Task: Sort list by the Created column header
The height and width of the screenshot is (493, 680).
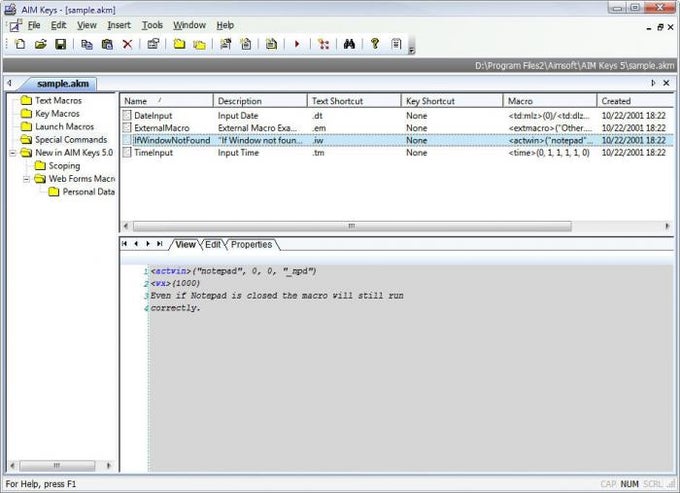Action: coord(616,101)
